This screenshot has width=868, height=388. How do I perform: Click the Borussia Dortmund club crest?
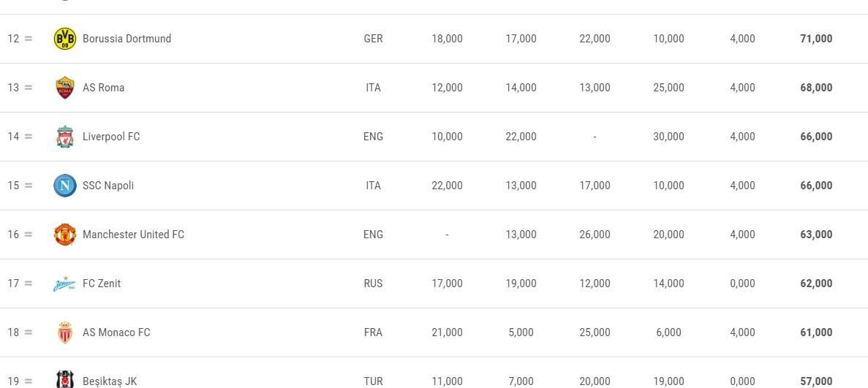pyautogui.click(x=65, y=39)
